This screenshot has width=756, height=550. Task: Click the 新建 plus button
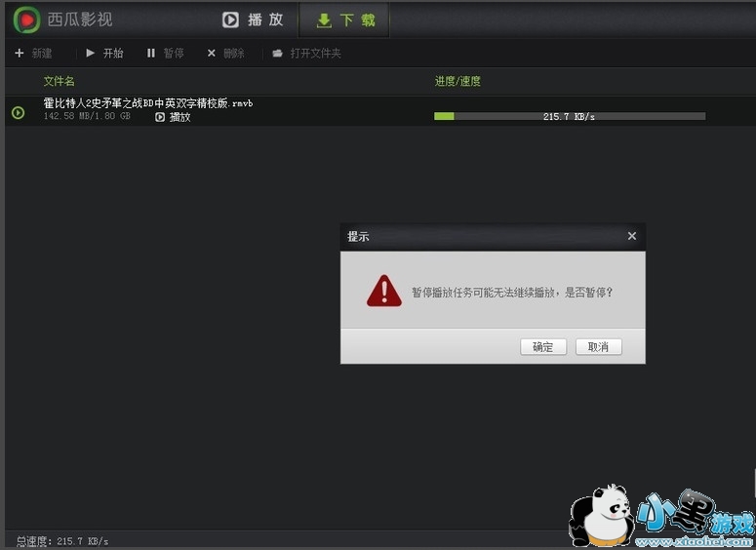point(33,53)
